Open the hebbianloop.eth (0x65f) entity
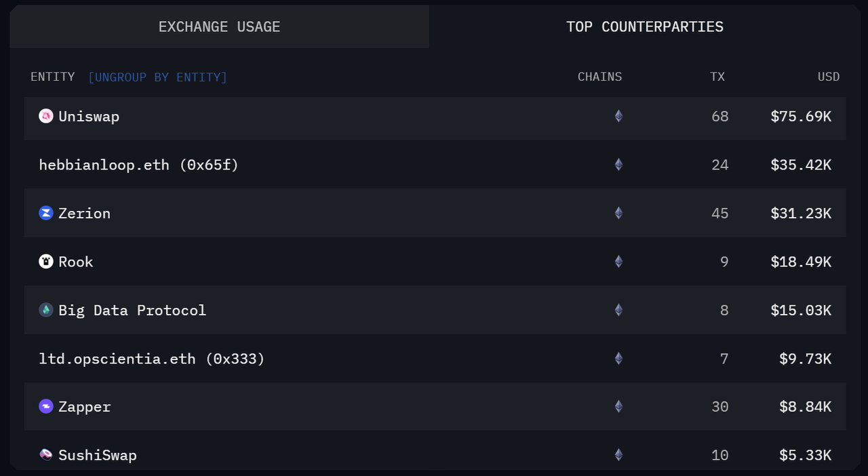The height and width of the screenshot is (476, 868). pyautogui.click(x=139, y=165)
